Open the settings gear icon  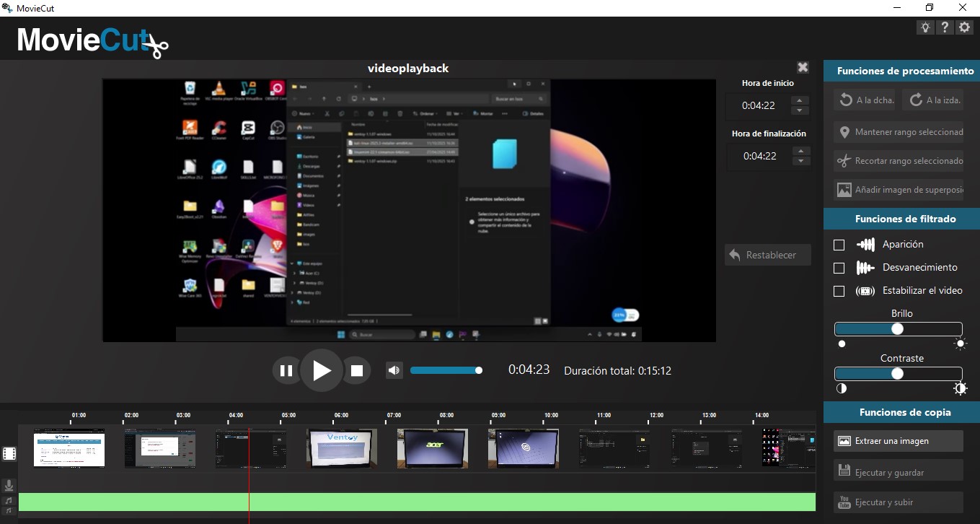pyautogui.click(x=964, y=27)
